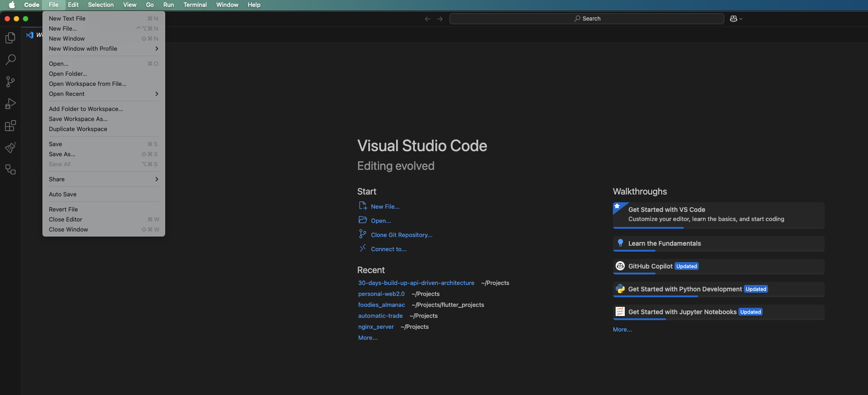Choose Open Folder... from File menu

coord(104,74)
